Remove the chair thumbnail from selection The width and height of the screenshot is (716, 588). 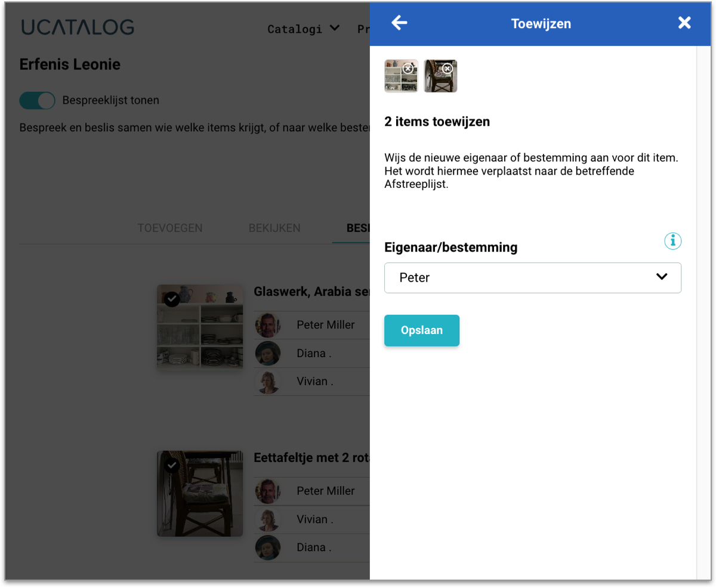(447, 69)
